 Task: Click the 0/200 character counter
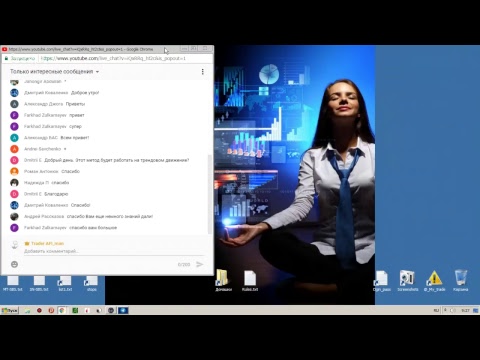point(184,265)
